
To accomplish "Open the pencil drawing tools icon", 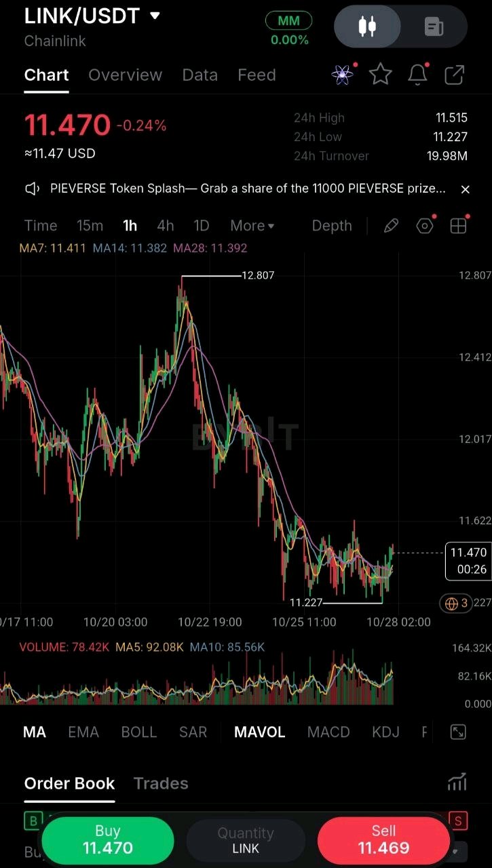I will click(391, 226).
